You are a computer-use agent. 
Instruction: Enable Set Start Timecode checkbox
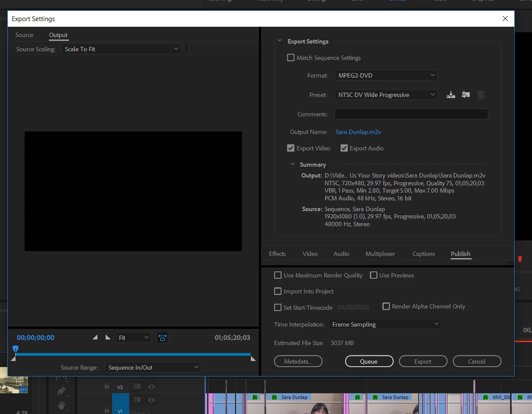pyautogui.click(x=278, y=308)
